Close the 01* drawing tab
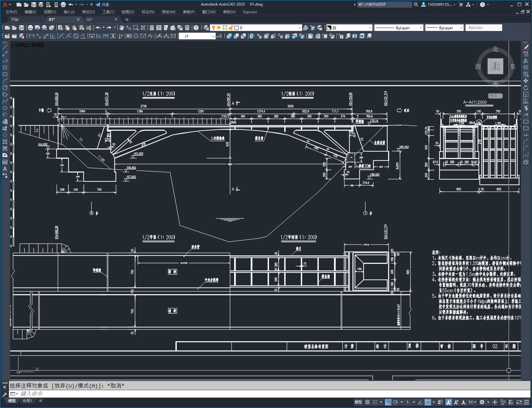Viewport: 532px width, 408px height. [x=78, y=19]
